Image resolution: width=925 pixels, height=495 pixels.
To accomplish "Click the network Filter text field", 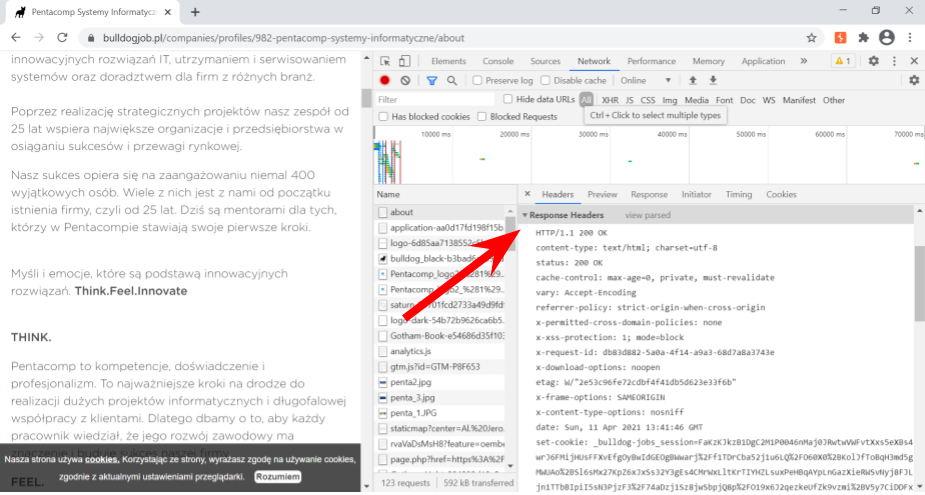I will pyautogui.click(x=435, y=100).
